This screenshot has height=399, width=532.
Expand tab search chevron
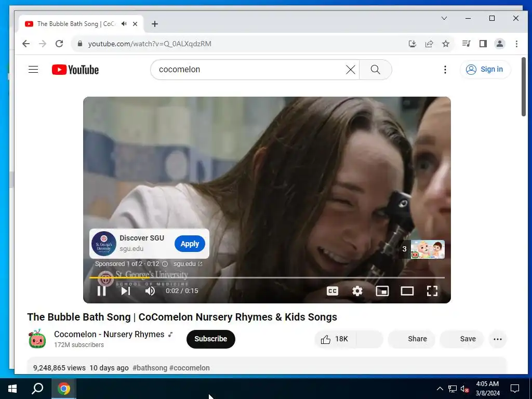point(444,18)
